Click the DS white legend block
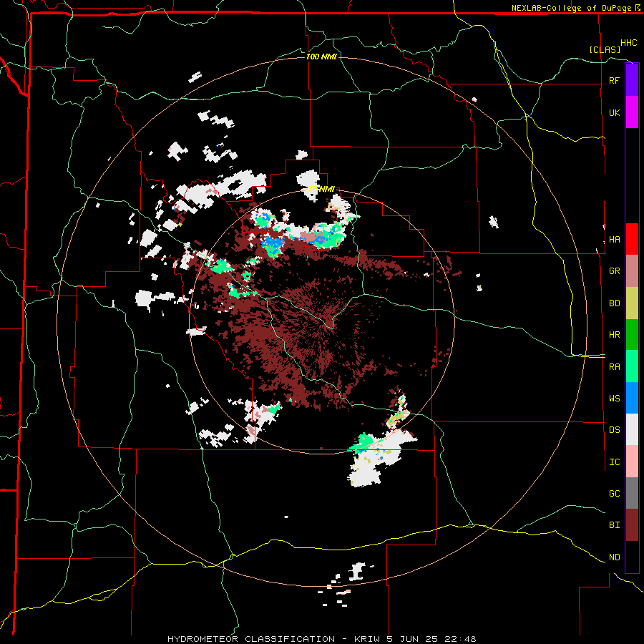 [x=632, y=429]
